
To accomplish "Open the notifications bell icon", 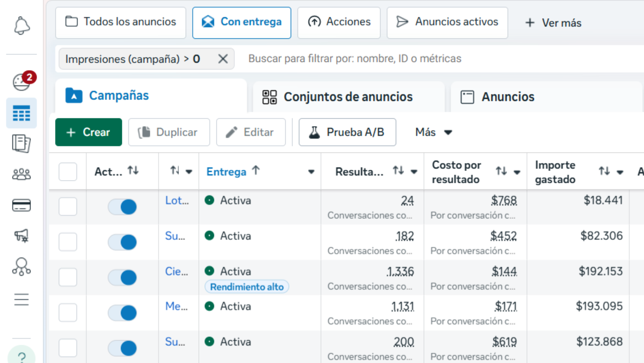I will click(21, 26).
